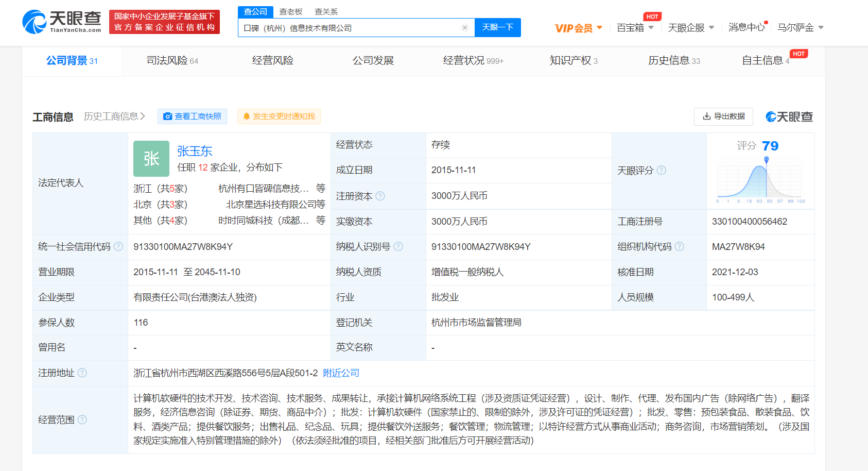Click the 张 avatar thumbnail
This screenshot has height=471, width=868.
pyautogui.click(x=151, y=159)
